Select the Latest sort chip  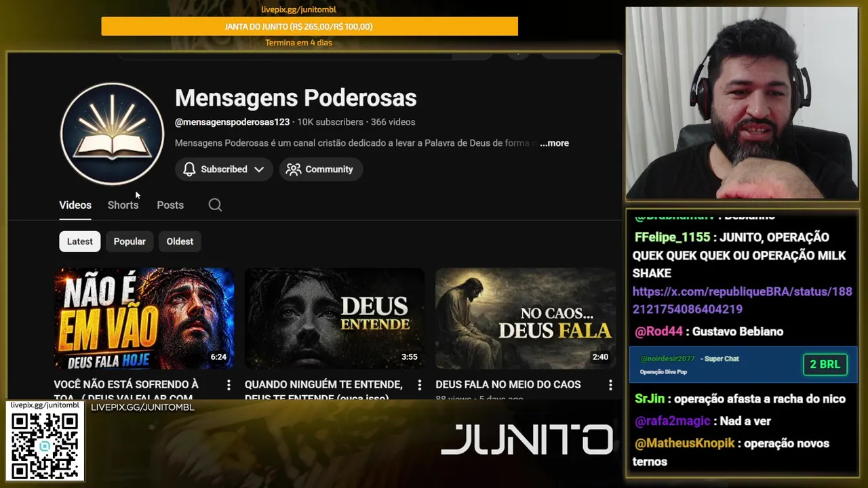tap(79, 241)
